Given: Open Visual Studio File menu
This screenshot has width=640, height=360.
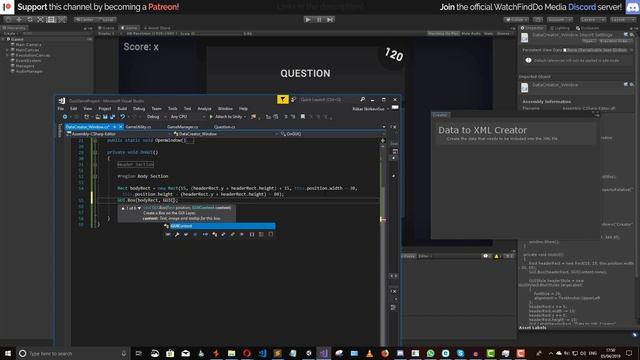Looking at the screenshot, I should [60, 109].
